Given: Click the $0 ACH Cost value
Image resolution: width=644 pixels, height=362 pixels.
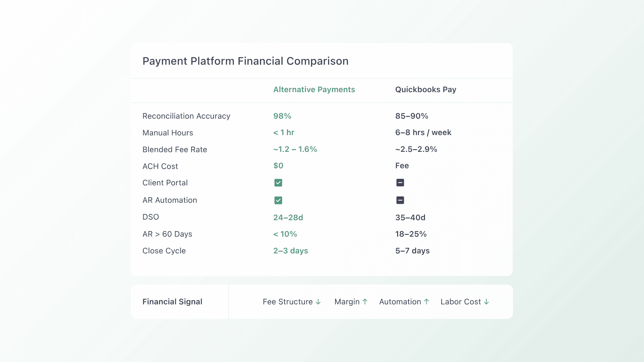Looking at the screenshot, I should [x=278, y=166].
